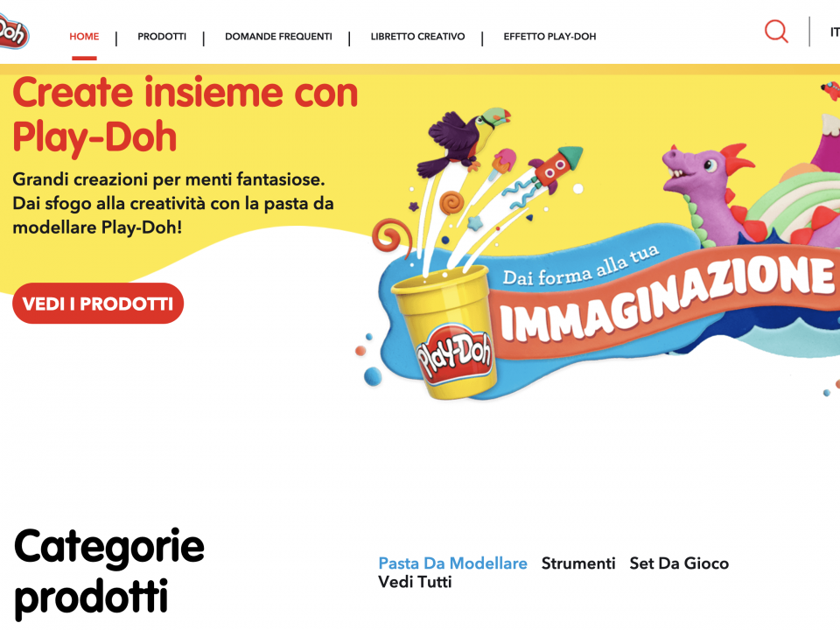
Task: Open the IT language selector
Action: pyautogui.click(x=835, y=32)
